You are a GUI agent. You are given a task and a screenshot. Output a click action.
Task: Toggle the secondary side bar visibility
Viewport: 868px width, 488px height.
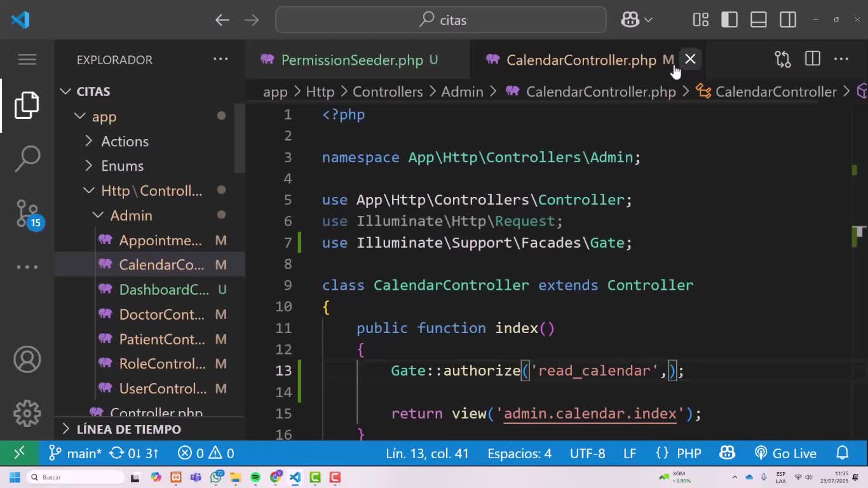pos(788,20)
